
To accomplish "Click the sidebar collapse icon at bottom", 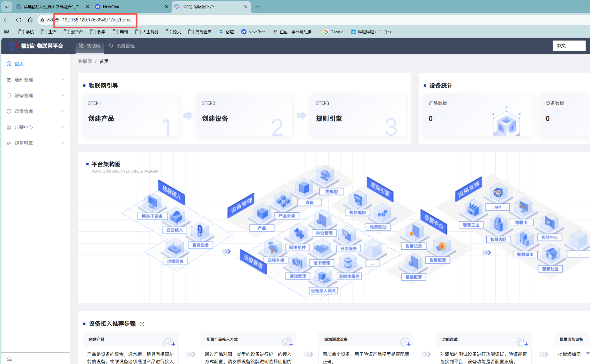I will tap(9, 359).
